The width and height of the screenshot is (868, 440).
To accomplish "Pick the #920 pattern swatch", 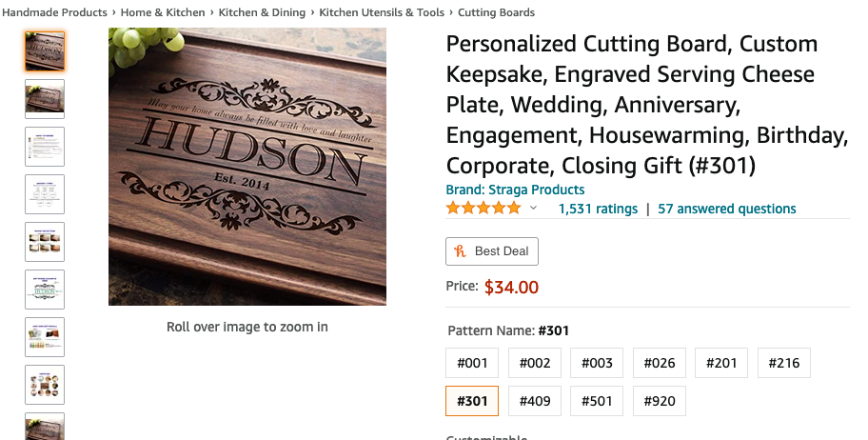I will point(660,401).
